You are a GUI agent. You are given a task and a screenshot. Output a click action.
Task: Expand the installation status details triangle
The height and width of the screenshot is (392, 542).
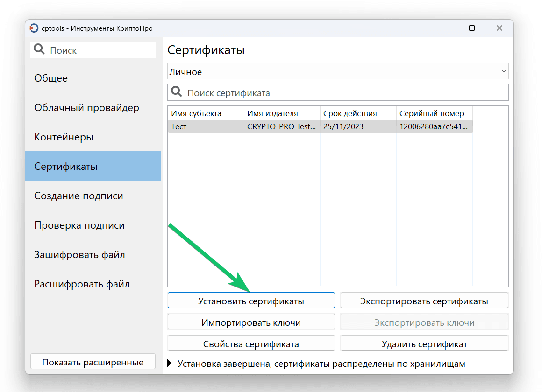tap(169, 363)
